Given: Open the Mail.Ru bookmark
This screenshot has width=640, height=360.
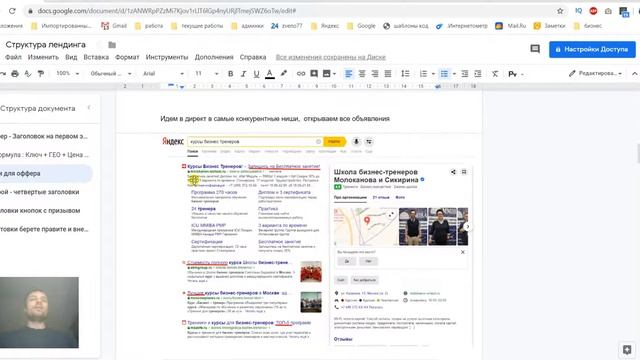Looking at the screenshot, I should [511, 26].
